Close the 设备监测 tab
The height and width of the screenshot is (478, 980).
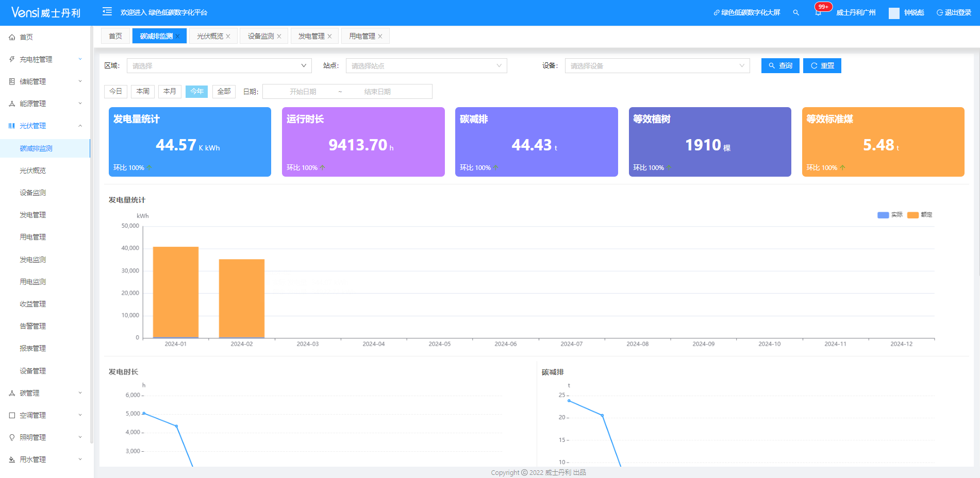coord(279,36)
